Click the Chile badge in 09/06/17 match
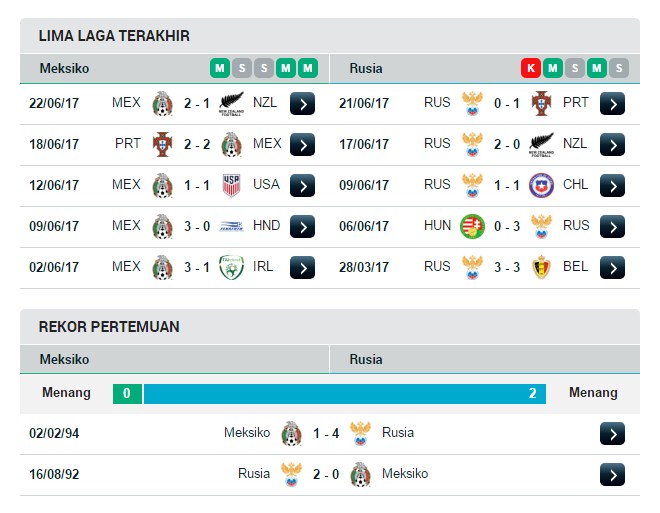The width and height of the screenshot is (660, 513). 541,186
